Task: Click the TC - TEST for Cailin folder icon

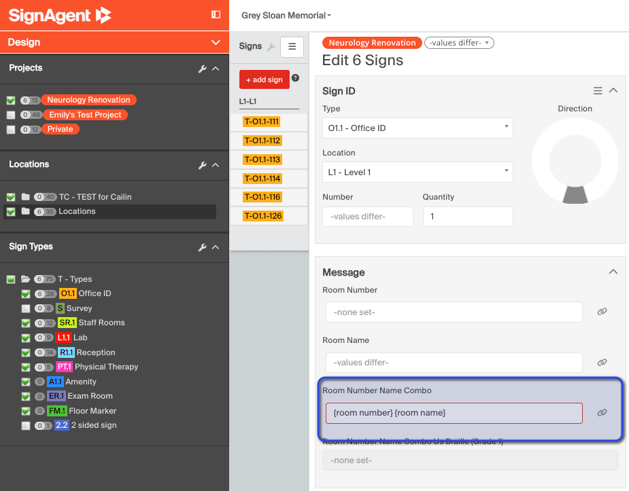Action: click(26, 197)
